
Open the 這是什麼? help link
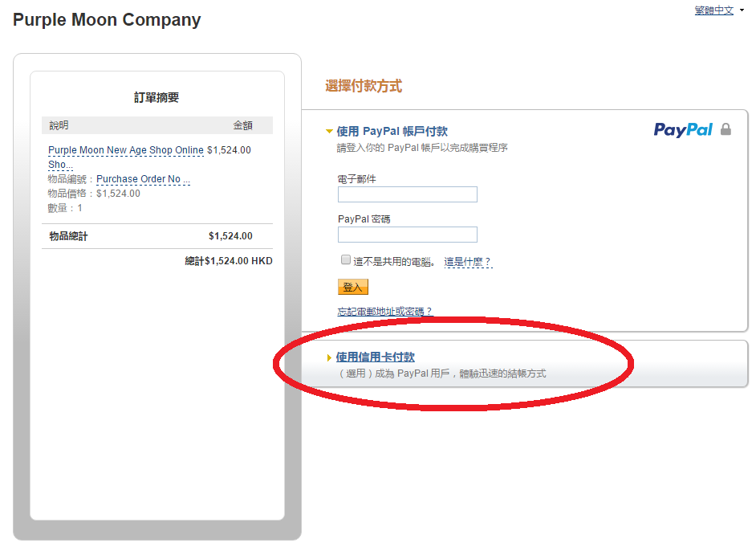(x=468, y=262)
